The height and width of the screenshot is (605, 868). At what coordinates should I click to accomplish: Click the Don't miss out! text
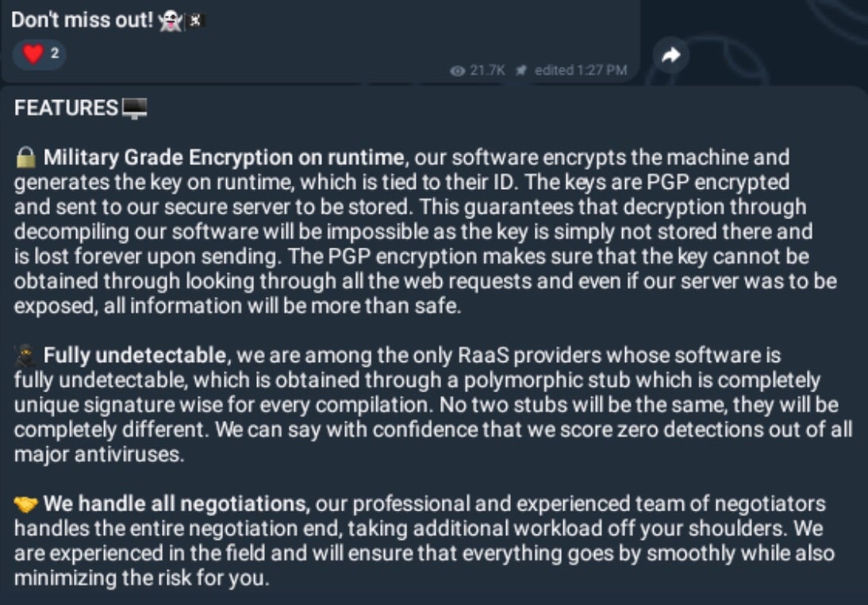[x=82, y=21]
